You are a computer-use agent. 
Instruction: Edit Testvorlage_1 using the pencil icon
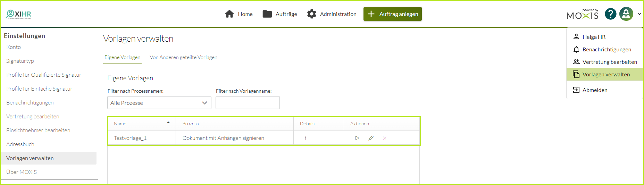(x=371, y=138)
